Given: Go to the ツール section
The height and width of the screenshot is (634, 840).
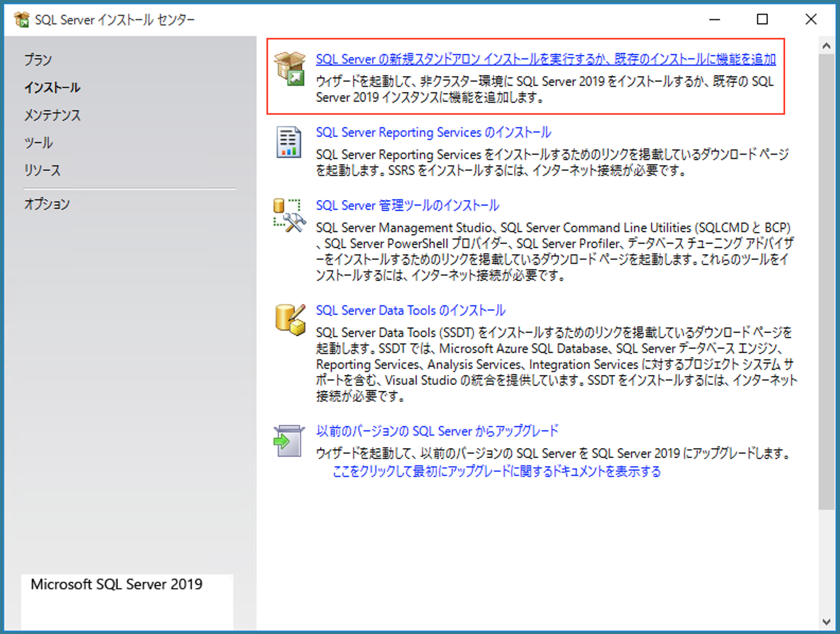Looking at the screenshot, I should [38, 143].
